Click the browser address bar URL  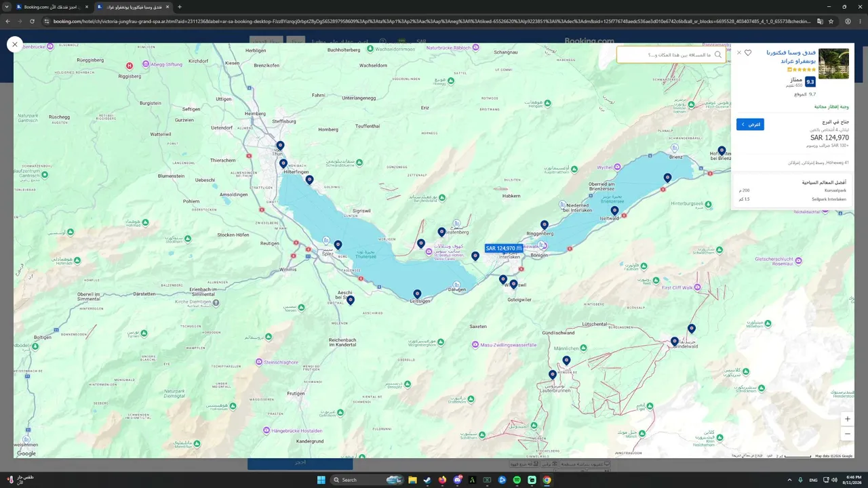(x=431, y=21)
